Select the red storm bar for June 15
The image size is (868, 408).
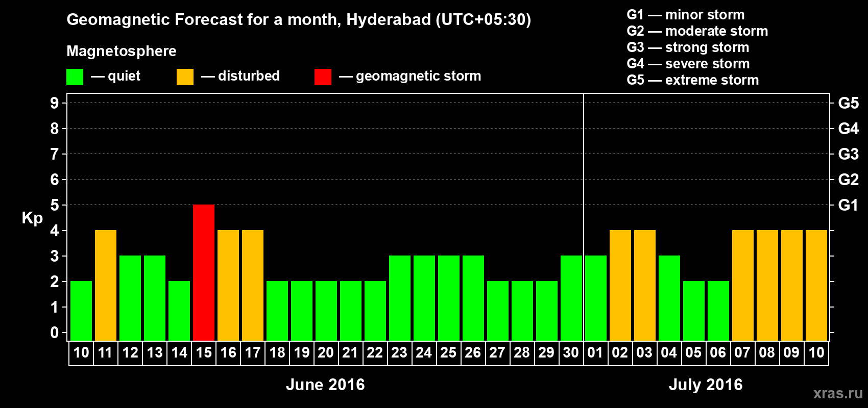[204, 273]
